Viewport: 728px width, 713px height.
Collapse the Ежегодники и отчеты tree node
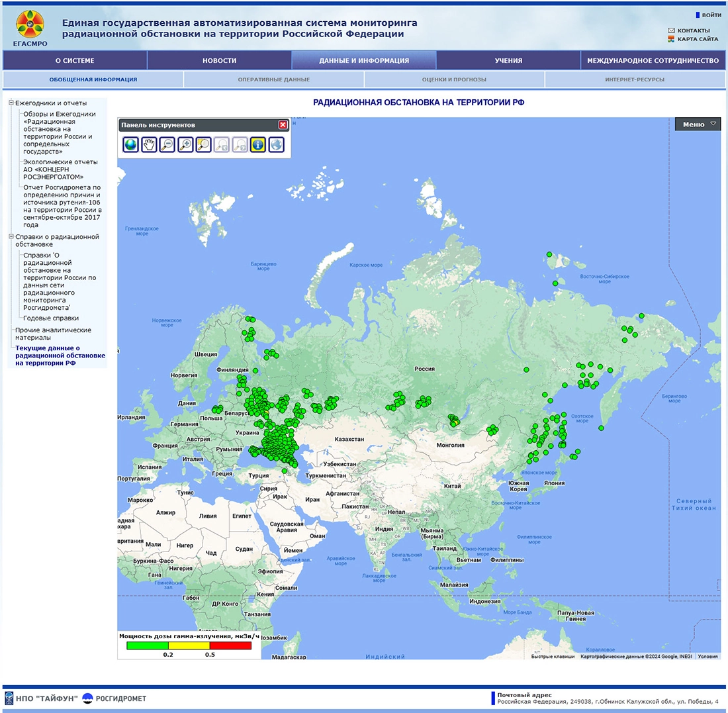(x=11, y=103)
